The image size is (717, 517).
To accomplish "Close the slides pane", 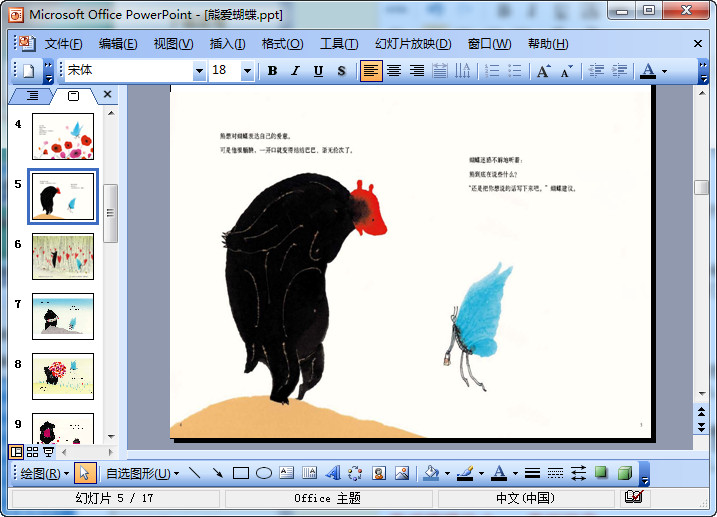I will [x=107, y=94].
